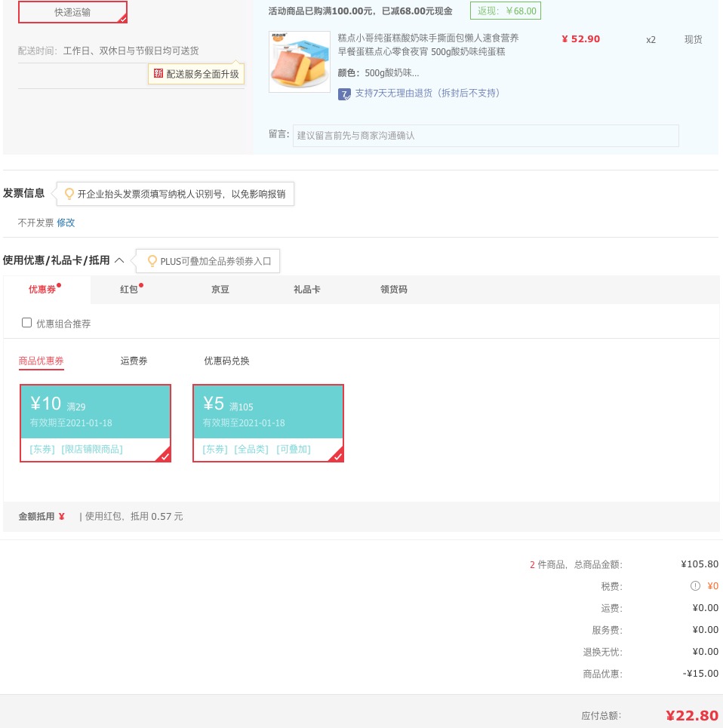Click the 7-day return shield icon
723x728 pixels.
pos(344,94)
